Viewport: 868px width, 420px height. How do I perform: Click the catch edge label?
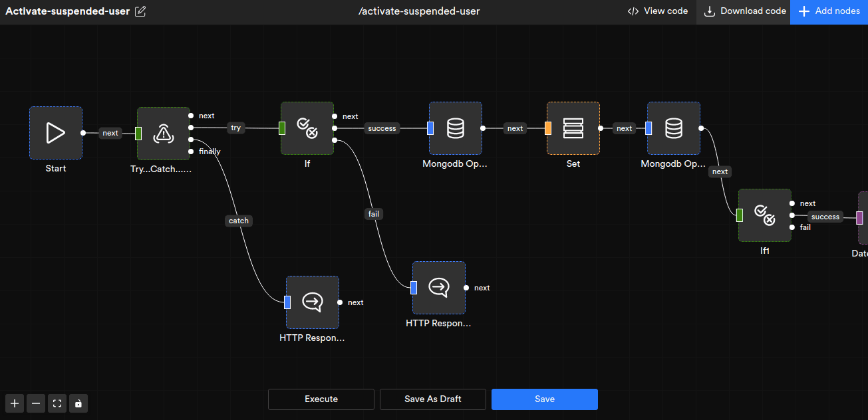[239, 221]
